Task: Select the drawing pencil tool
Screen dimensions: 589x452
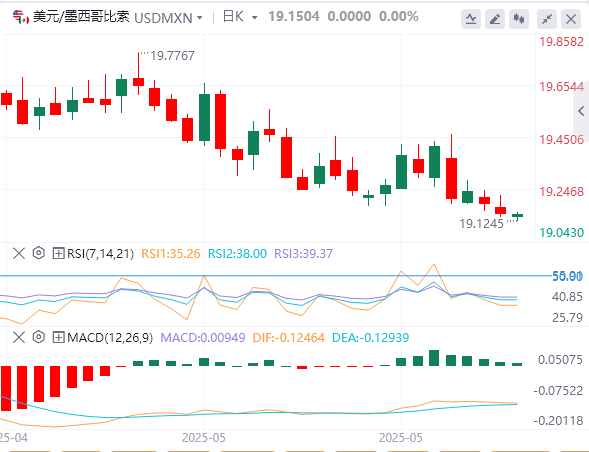Action: [x=495, y=19]
